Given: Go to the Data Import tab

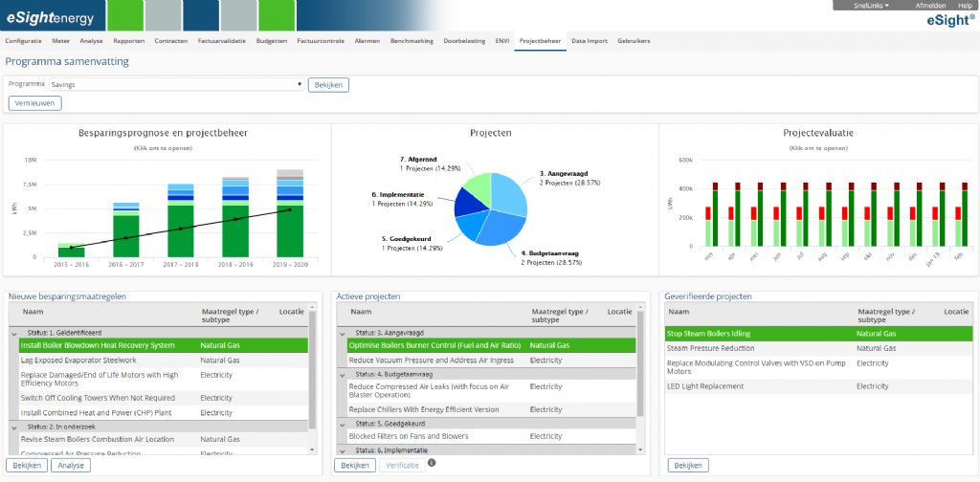Looking at the screenshot, I should pos(589,41).
